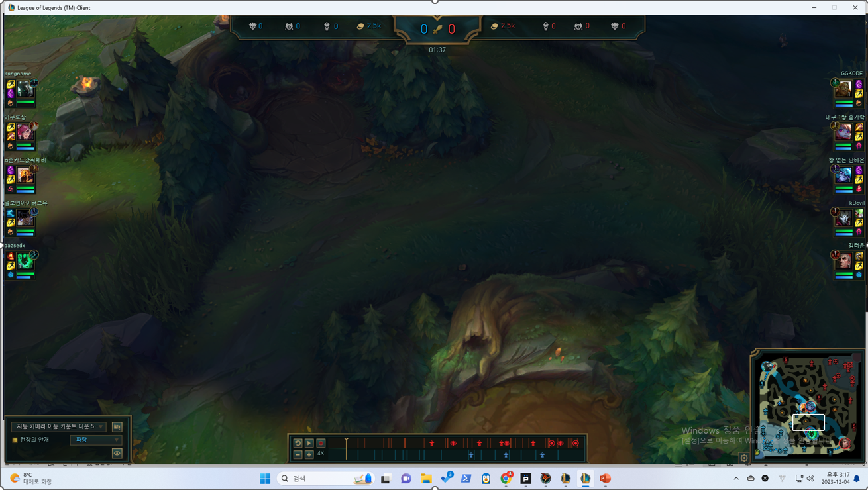Image resolution: width=868 pixels, height=490 pixels.
Task: Select bongname's champion portrait
Action: click(25, 89)
